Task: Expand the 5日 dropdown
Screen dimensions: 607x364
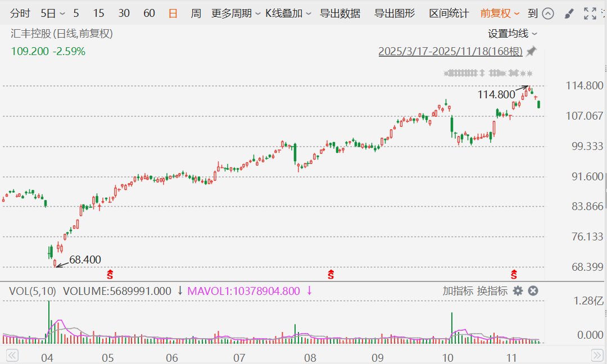Action: pyautogui.click(x=53, y=13)
